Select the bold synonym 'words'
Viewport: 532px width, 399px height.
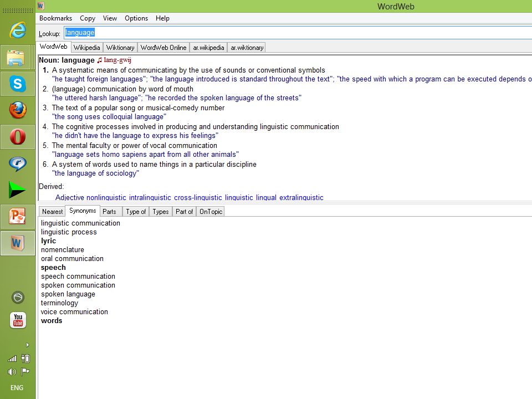click(52, 321)
